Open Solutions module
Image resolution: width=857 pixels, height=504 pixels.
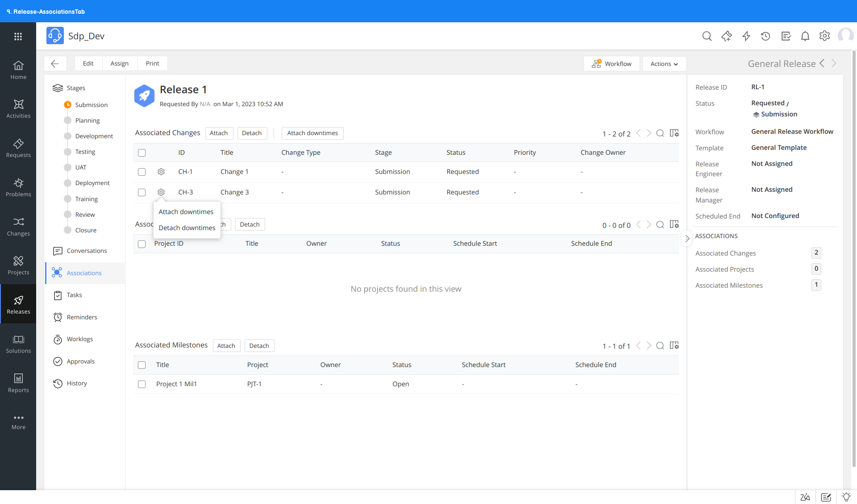point(18,344)
